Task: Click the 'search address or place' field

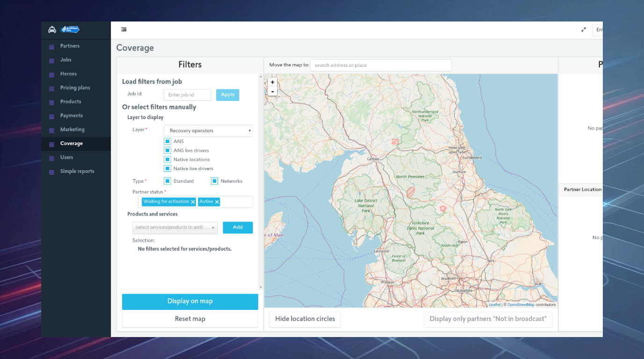Action: [381, 65]
